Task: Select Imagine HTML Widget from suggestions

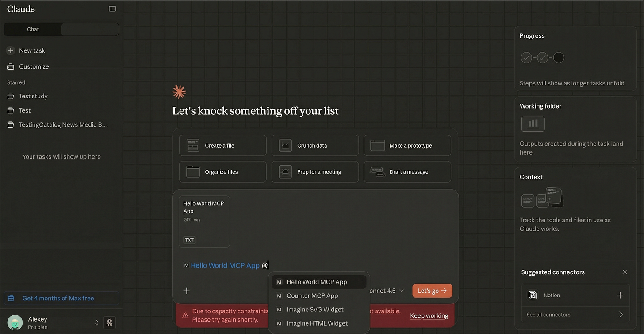Action: [319, 323]
